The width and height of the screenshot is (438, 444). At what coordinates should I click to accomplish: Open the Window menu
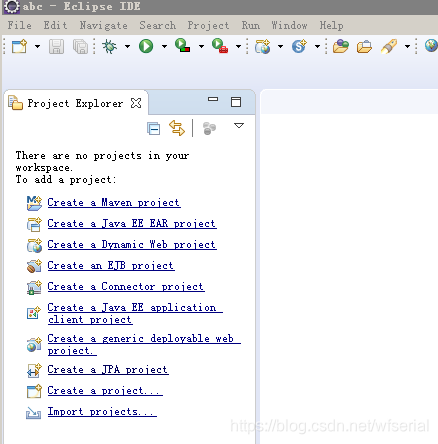tap(289, 25)
